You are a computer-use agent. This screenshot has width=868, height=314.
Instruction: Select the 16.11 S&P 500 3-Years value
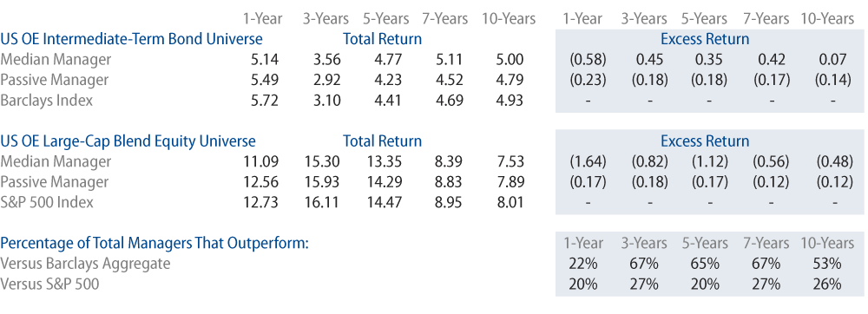coord(322,202)
